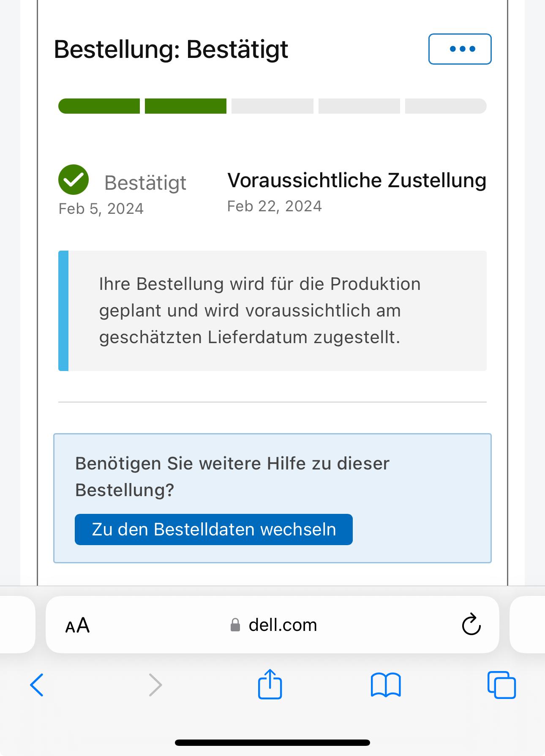Tap the AA text size button
Viewport: 545px width, 756px height.
point(78,625)
